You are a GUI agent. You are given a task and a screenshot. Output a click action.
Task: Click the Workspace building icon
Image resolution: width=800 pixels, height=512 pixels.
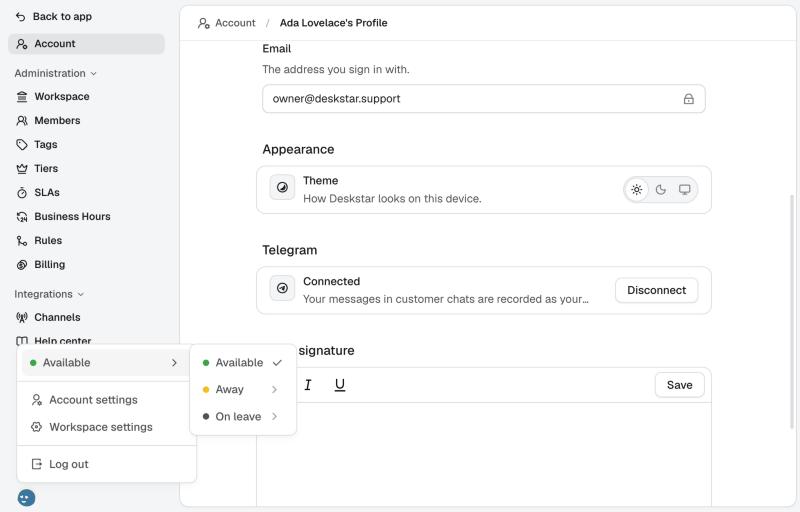coord(22,96)
